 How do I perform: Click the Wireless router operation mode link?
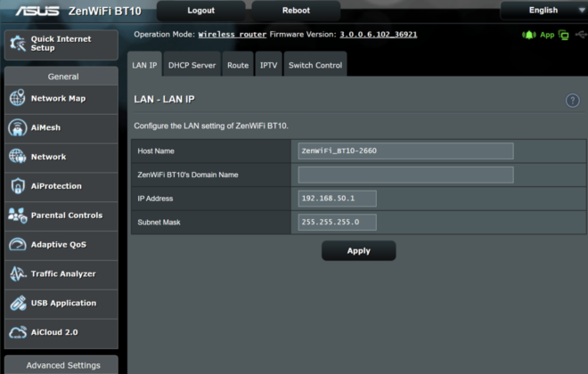click(233, 35)
